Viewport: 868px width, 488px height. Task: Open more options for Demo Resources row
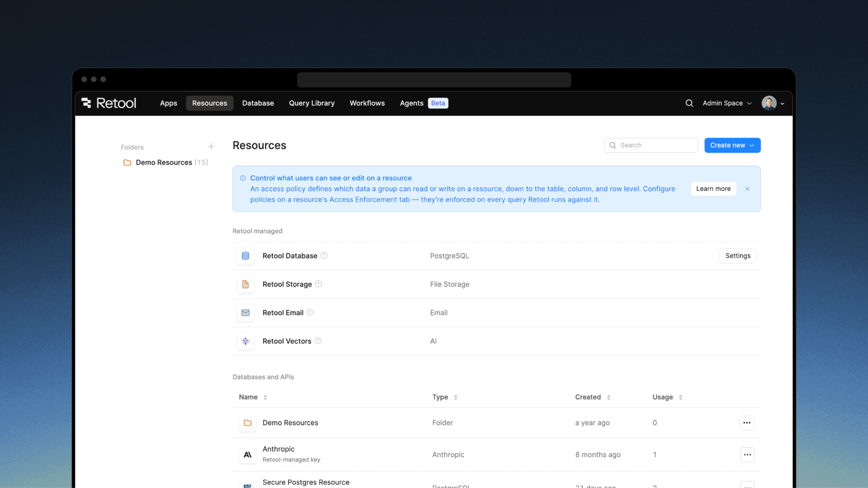pyautogui.click(x=747, y=423)
